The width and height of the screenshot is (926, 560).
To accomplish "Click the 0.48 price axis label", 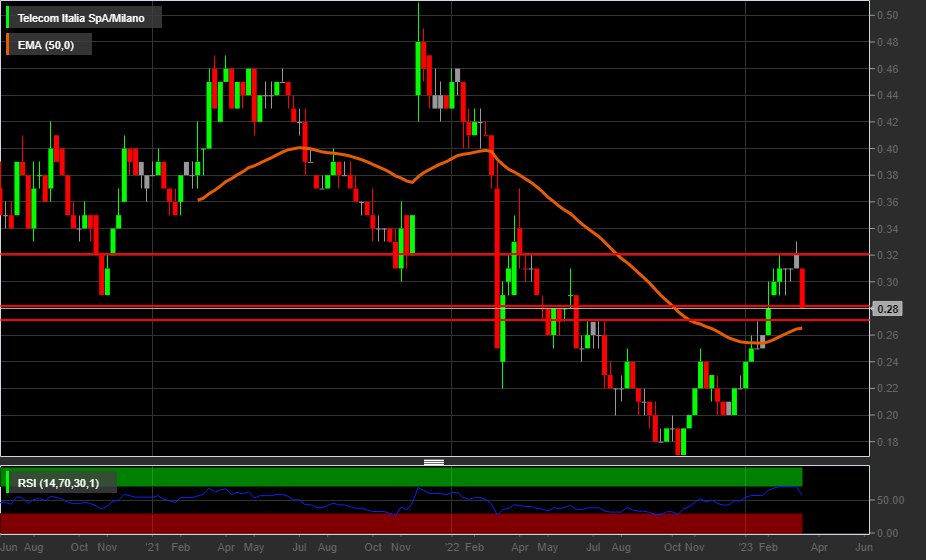I will point(888,42).
